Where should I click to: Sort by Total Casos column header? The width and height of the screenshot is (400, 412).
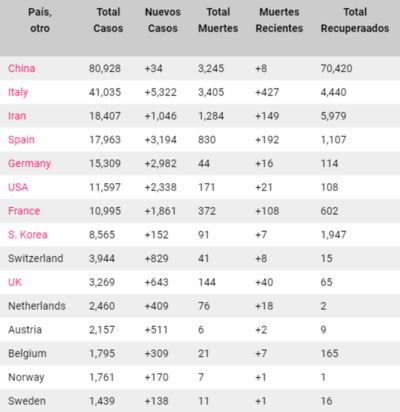108,20
